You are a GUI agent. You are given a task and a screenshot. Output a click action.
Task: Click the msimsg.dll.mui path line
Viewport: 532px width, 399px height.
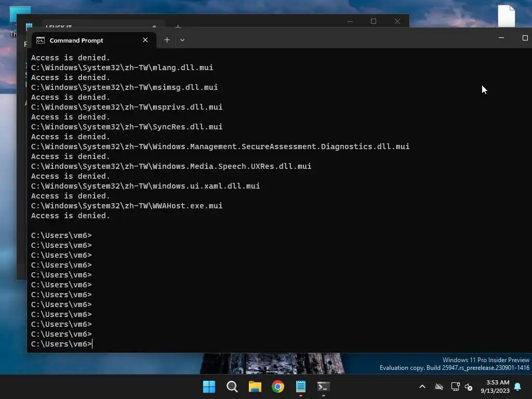(125, 87)
